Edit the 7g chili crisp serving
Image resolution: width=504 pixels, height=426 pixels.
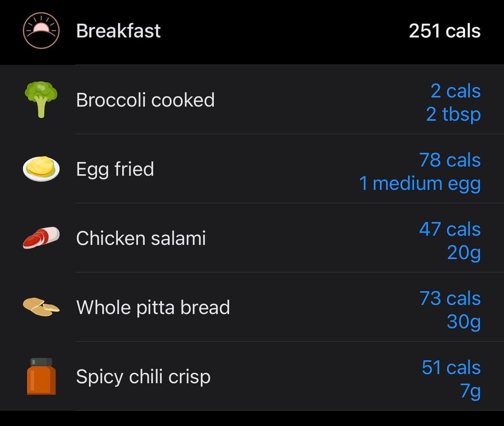tap(470, 391)
